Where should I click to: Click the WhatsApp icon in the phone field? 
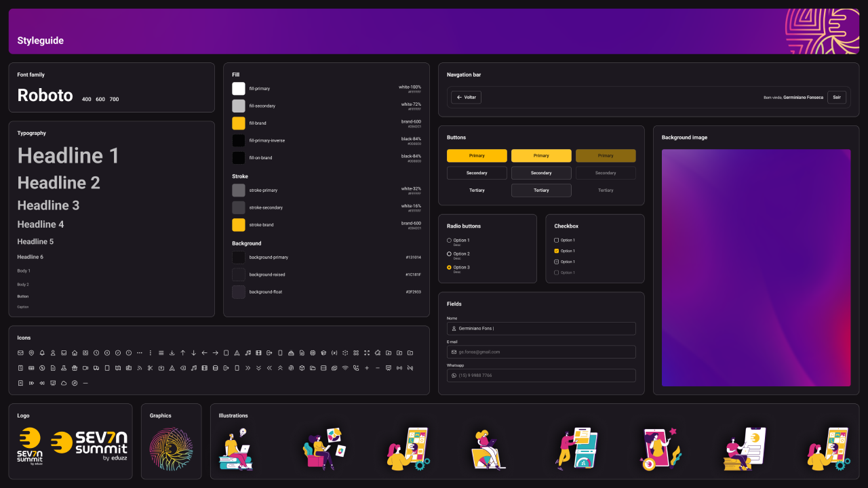[454, 375]
